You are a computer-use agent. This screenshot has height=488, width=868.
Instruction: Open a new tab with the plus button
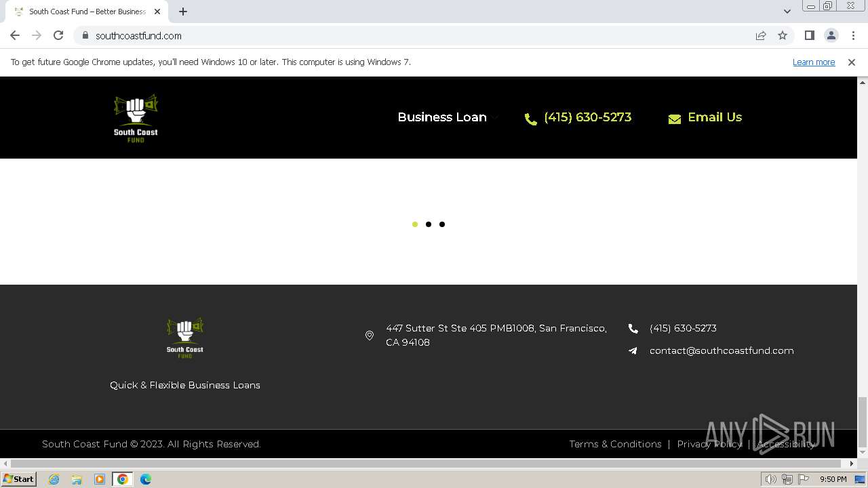tap(183, 12)
